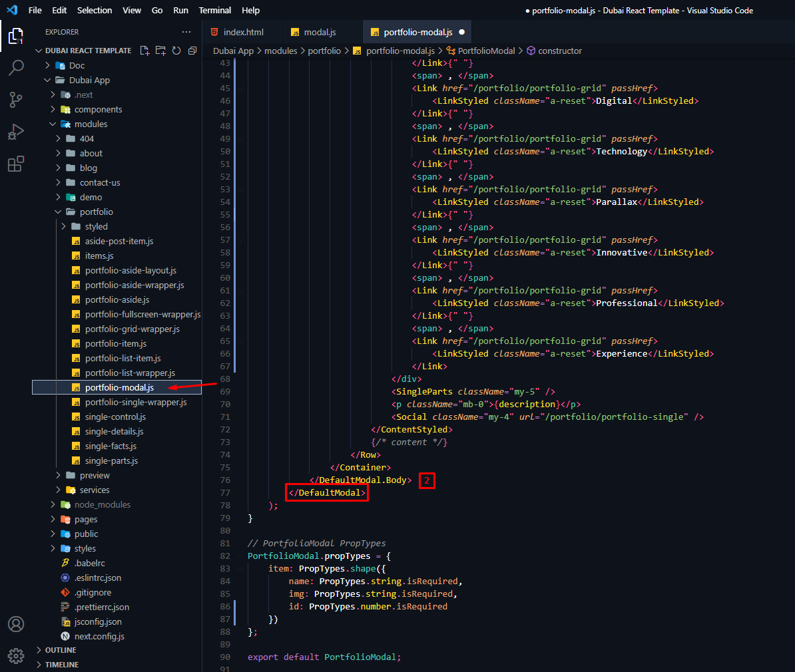
Task: Expand the Doc folder
Action: click(x=77, y=65)
